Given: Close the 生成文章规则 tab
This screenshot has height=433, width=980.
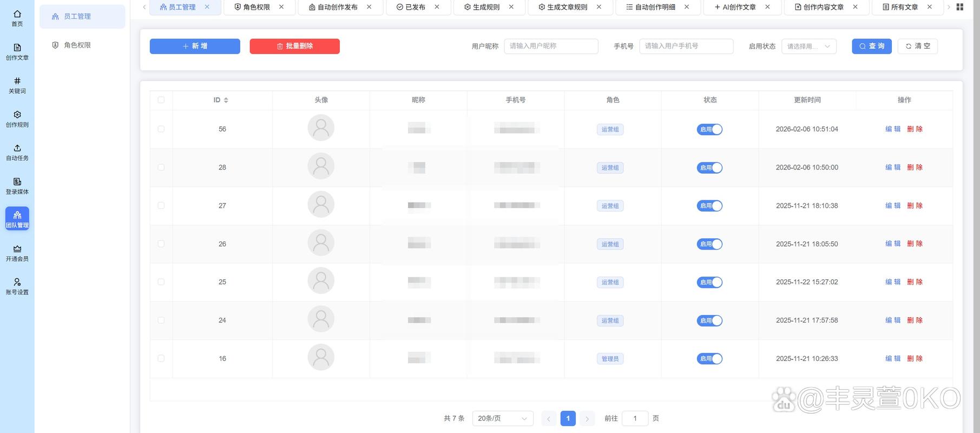Looking at the screenshot, I should click(x=599, y=7).
